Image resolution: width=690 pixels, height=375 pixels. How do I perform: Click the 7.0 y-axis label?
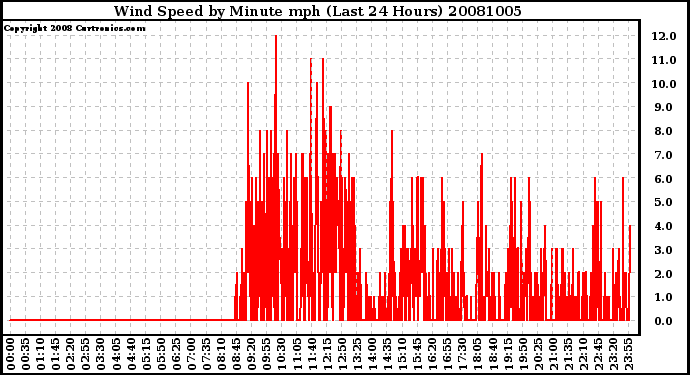click(x=664, y=155)
